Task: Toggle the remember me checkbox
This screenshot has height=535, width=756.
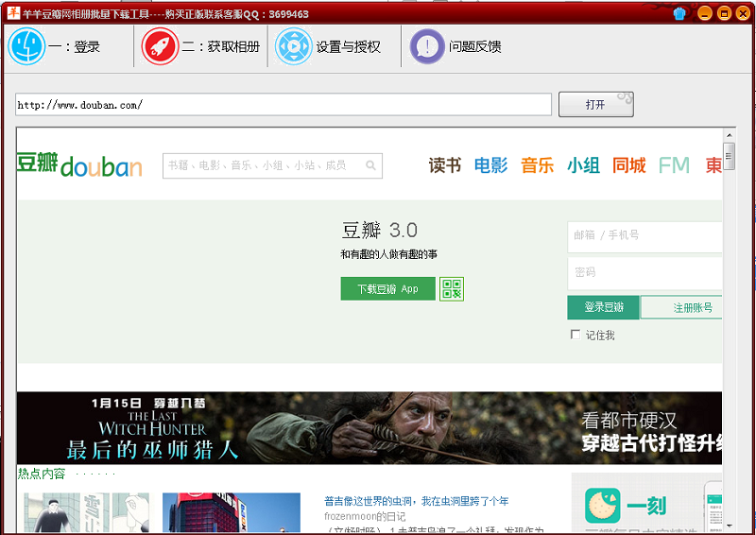Action: 576,335
